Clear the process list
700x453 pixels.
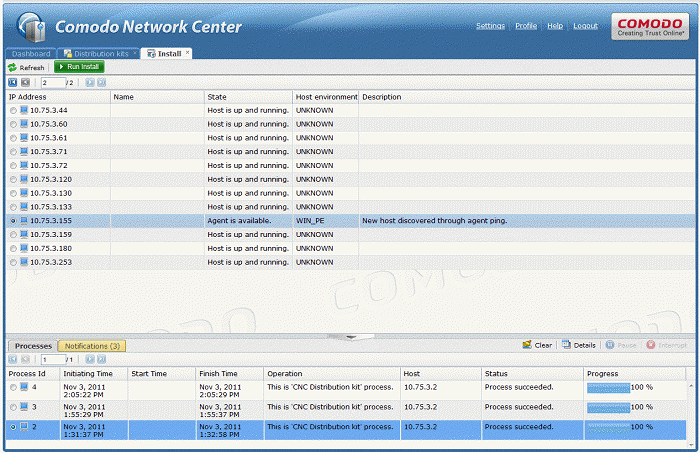point(538,345)
